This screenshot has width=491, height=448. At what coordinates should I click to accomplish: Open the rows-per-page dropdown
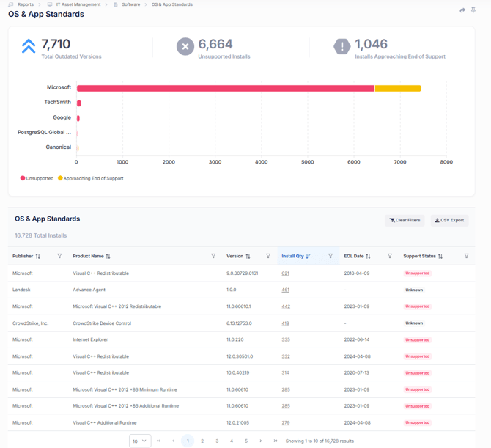(139, 441)
